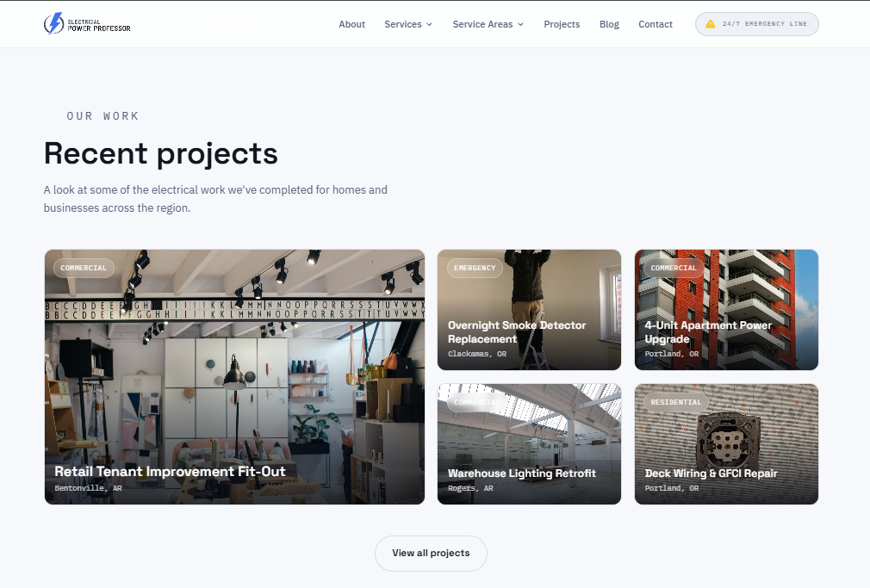Click the Electrical Power Professor lightning logo

click(x=87, y=24)
